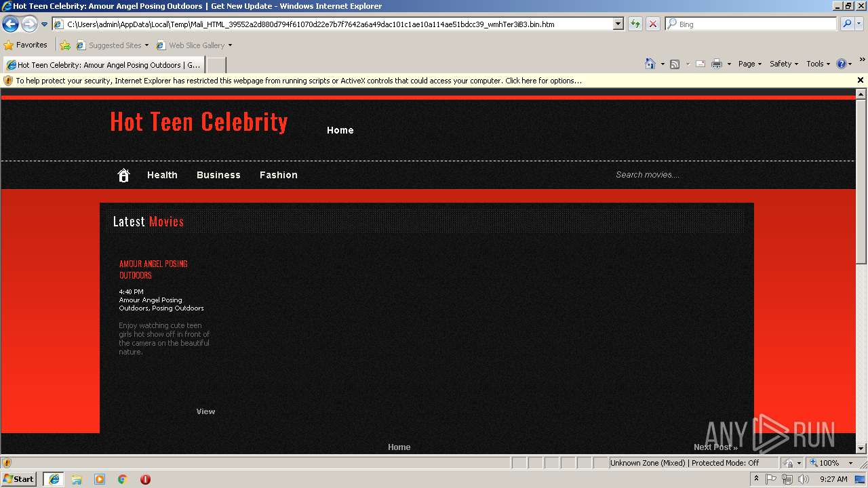
Task: Open the Favorites star button
Action: (x=26, y=45)
